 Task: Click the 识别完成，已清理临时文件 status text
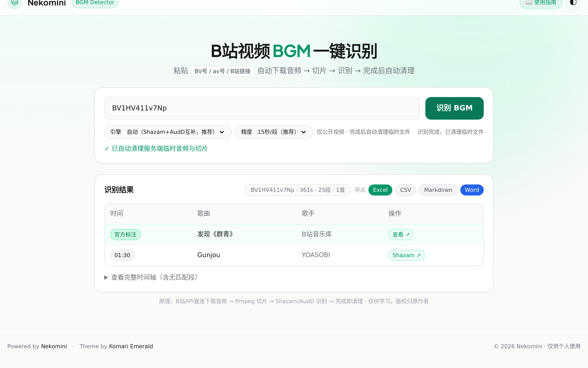tap(450, 132)
